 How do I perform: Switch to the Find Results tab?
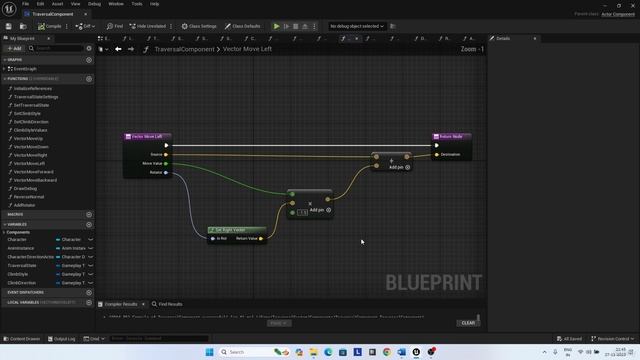(x=167, y=304)
